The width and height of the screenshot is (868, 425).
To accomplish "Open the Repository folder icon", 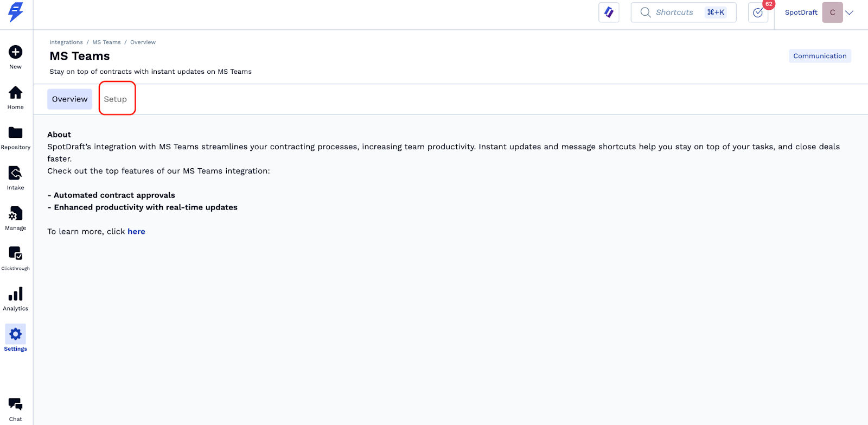I will (16, 133).
